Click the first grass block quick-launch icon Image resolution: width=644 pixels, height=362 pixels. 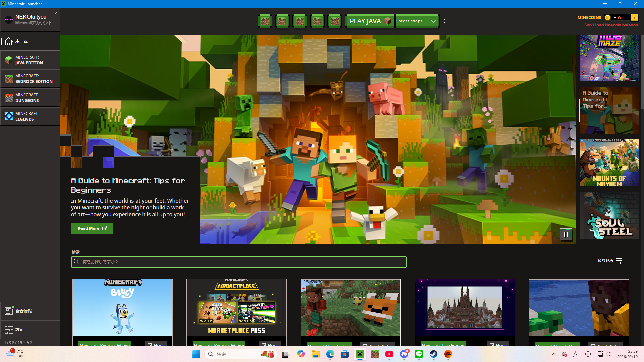[265, 21]
